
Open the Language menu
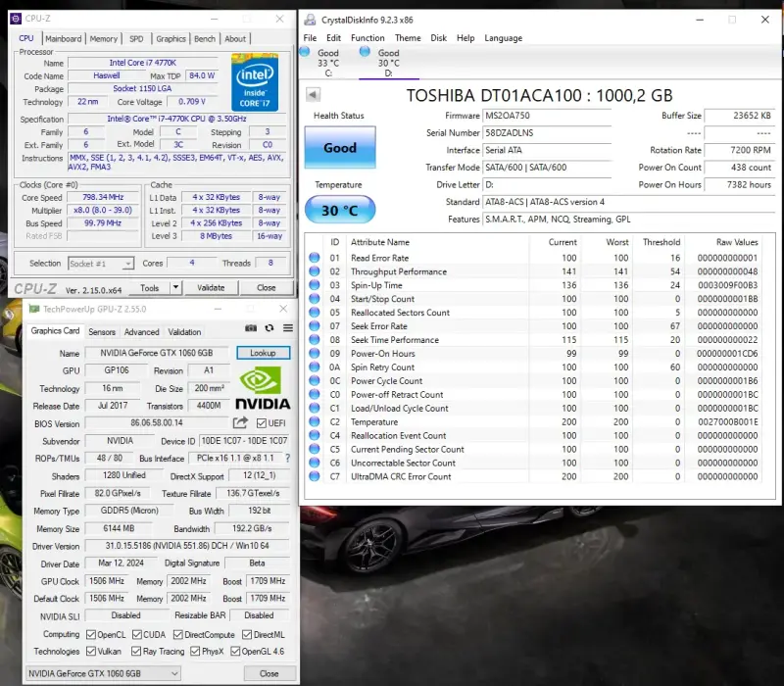(x=503, y=38)
